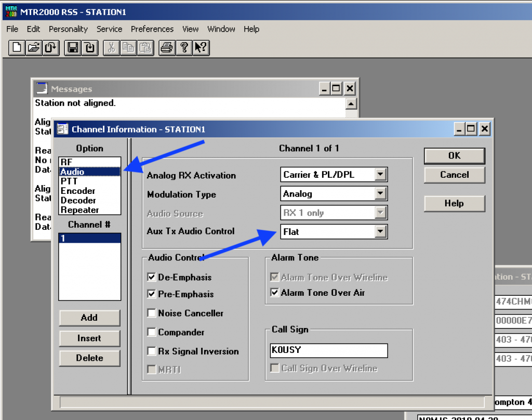This screenshot has height=420, width=532.
Task: Click the Messages window scroll up arrow
Action: 351,103
